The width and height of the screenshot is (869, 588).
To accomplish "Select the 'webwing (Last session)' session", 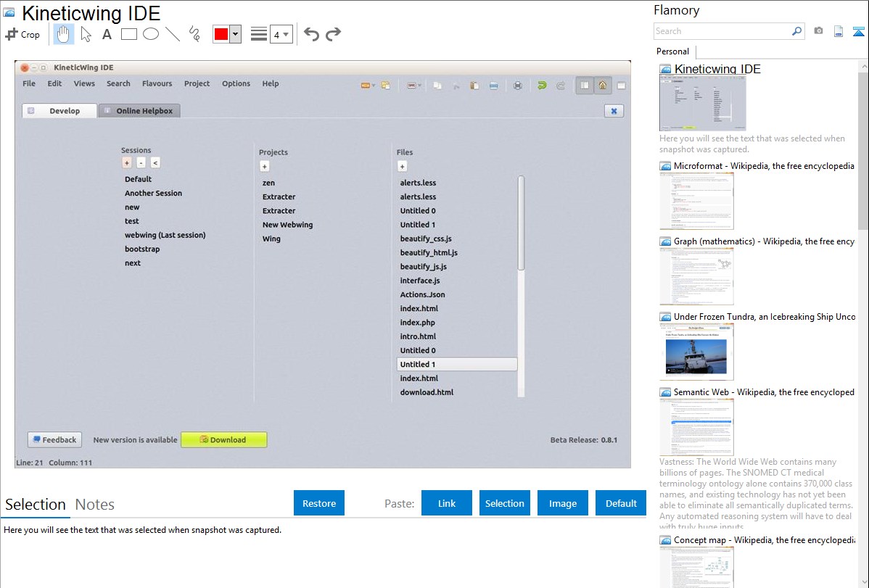I will pos(165,235).
